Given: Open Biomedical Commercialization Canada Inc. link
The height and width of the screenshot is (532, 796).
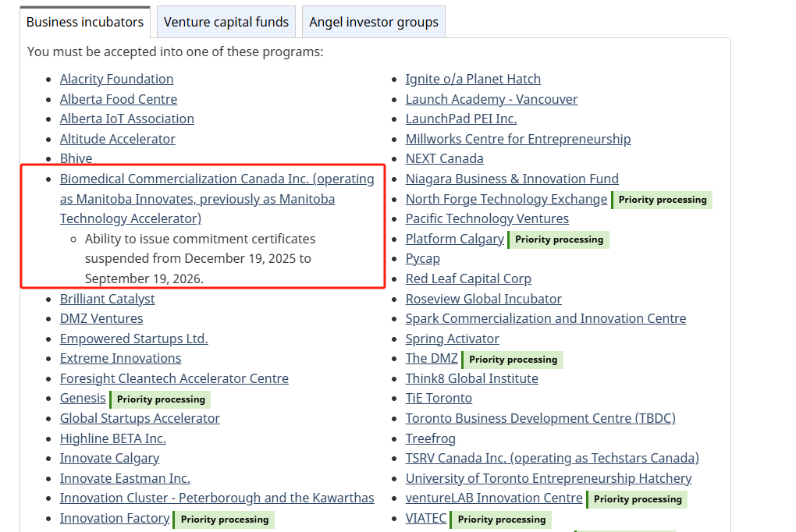Looking at the screenshot, I should pos(217,179).
